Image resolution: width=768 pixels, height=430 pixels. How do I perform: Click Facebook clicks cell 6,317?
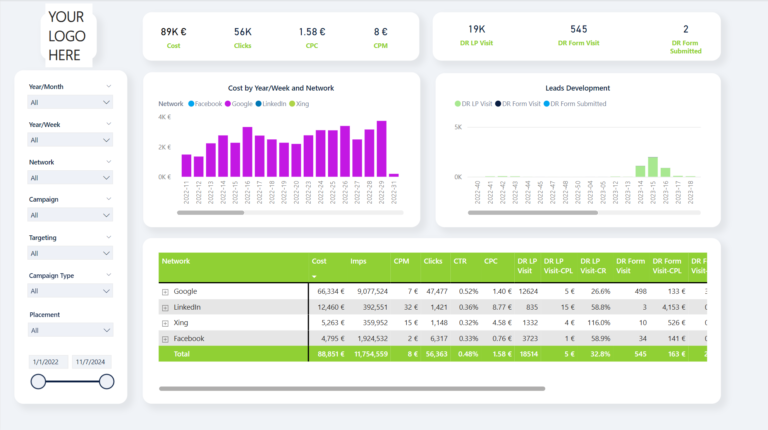coord(438,338)
